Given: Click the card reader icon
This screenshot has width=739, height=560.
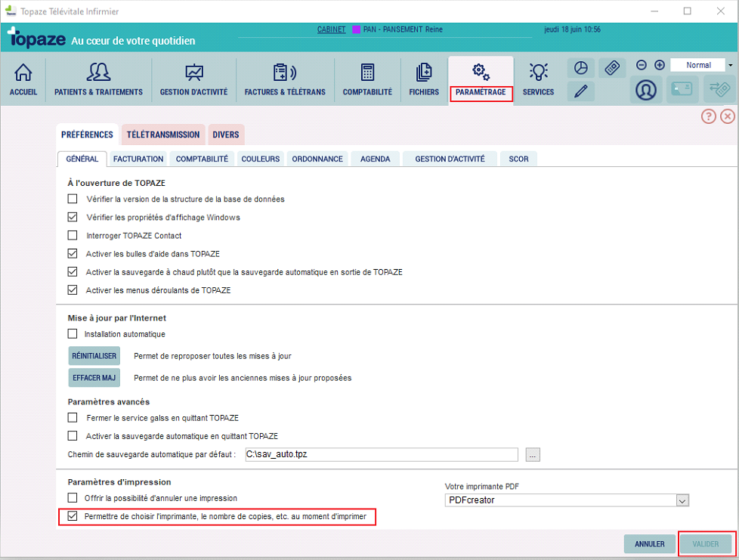Looking at the screenshot, I should [682, 90].
